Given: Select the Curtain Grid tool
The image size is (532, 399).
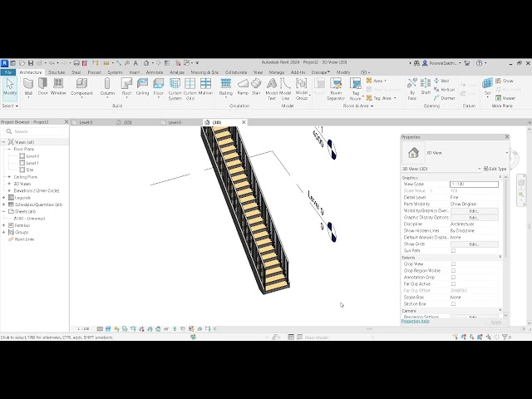Looking at the screenshot, I should tap(190, 89).
